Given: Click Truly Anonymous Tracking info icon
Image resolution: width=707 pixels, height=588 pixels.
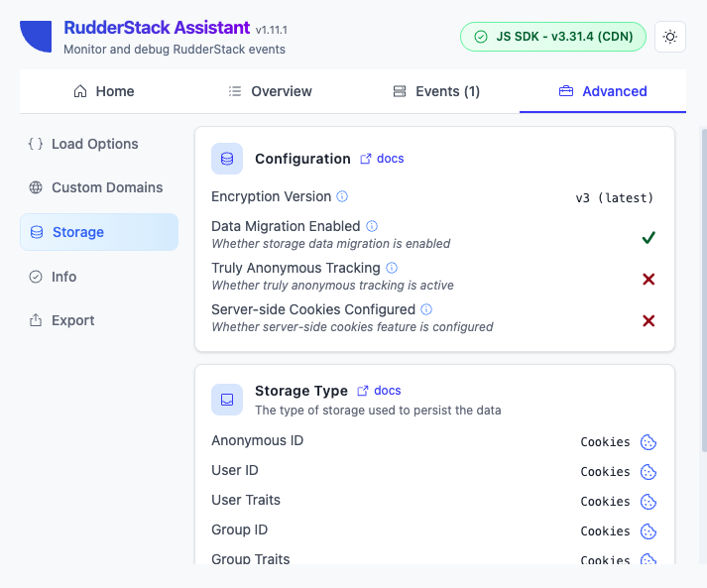Looking at the screenshot, I should click(x=392, y=268).
